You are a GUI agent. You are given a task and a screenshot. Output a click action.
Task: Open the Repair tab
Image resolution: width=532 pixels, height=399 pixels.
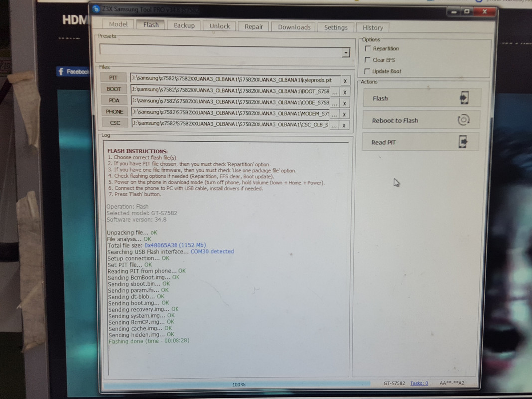coord(254,27)
